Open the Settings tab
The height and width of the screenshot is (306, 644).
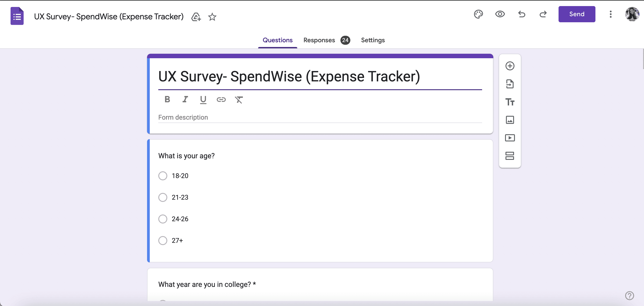373,40
